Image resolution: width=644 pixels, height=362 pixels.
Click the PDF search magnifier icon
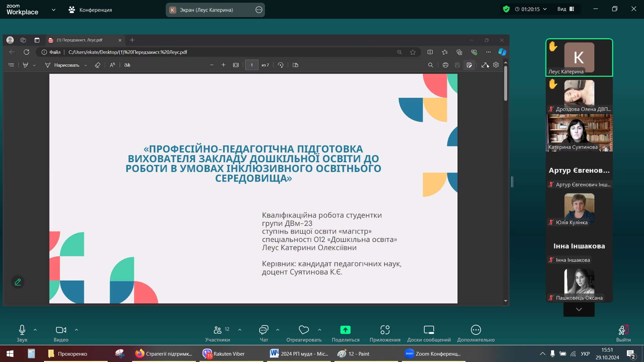point(431,65)
